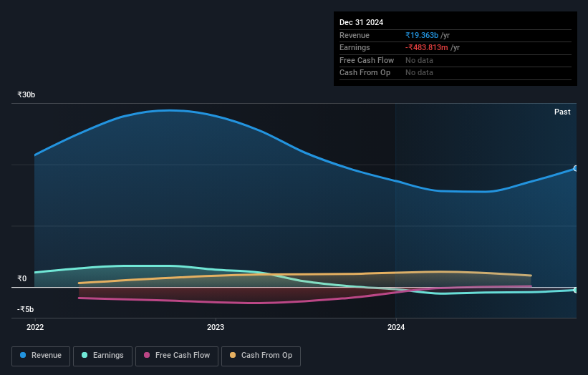Image resolution: width=588 pixels, height=375 pixels.
Task: Click the Revenue tooltip row label
Action: click(355, 35)
